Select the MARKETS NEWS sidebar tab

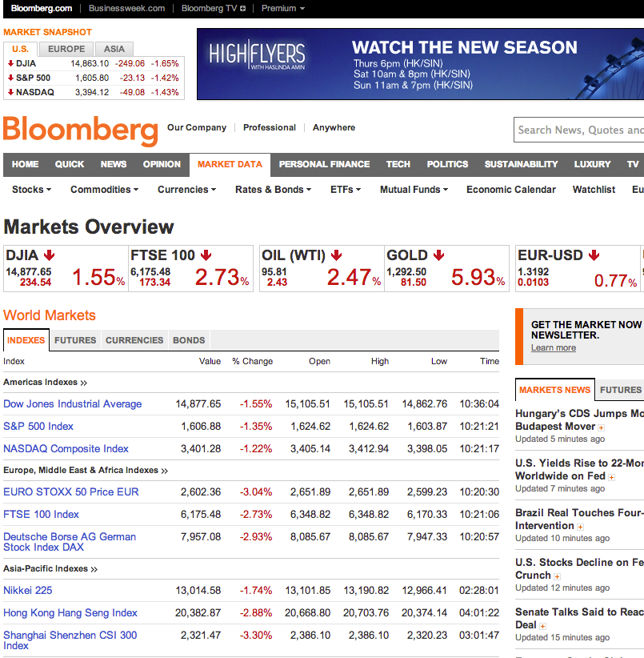coord(554,390)
